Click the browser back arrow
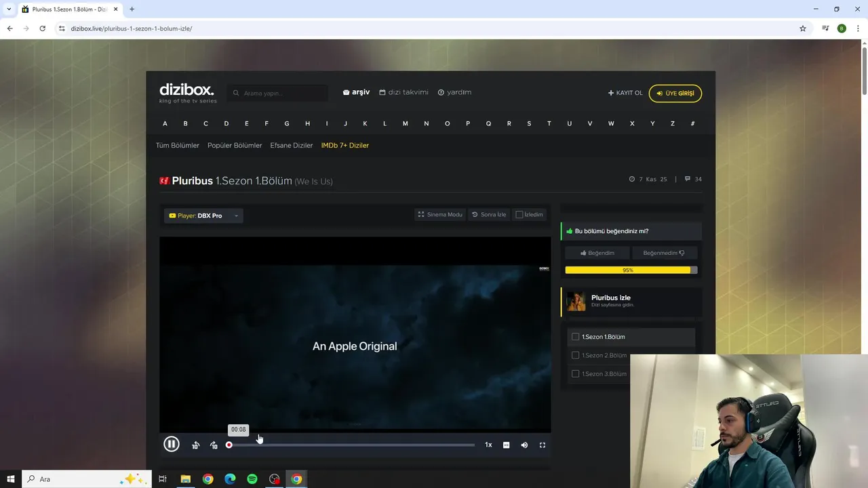Viewport: 868px width, 488px height. [9, 28]
